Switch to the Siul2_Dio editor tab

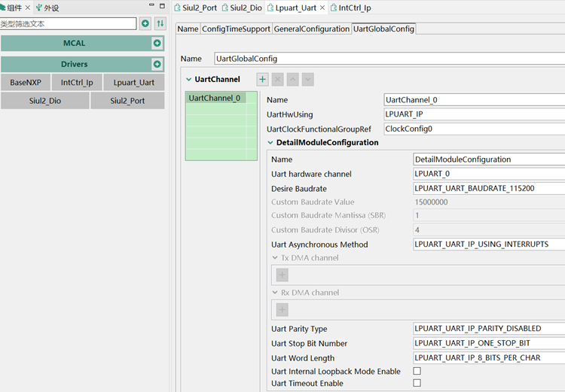click(x=242, y=8)
